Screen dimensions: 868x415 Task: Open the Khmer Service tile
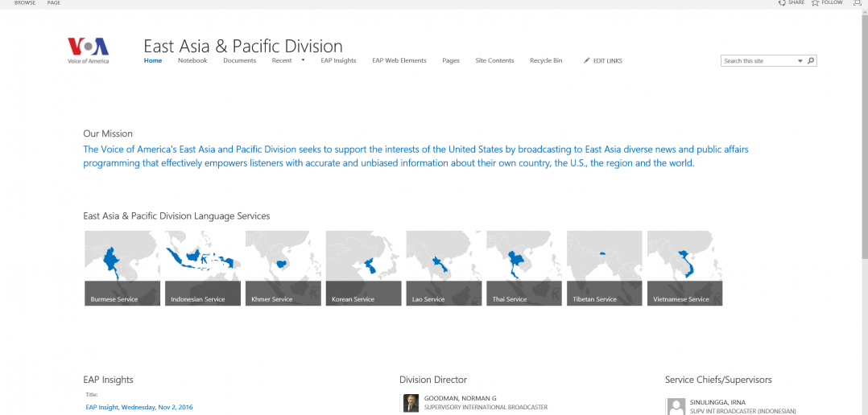coord(283,268)
